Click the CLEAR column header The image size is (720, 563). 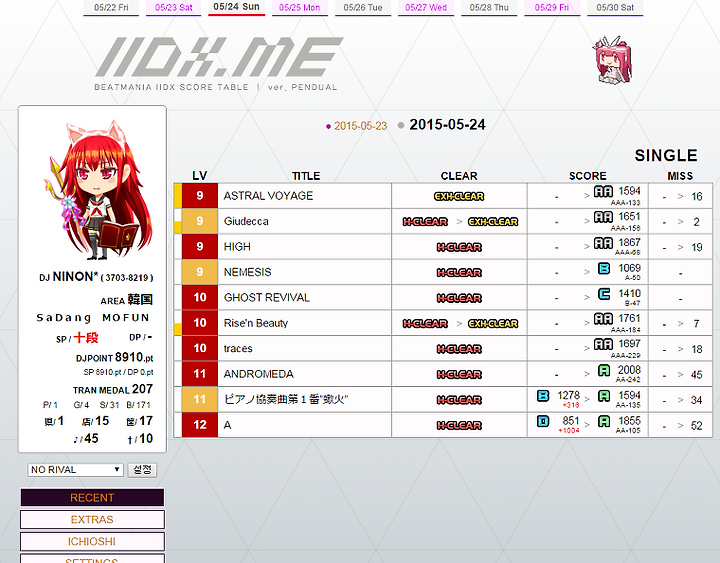(459, 176)
